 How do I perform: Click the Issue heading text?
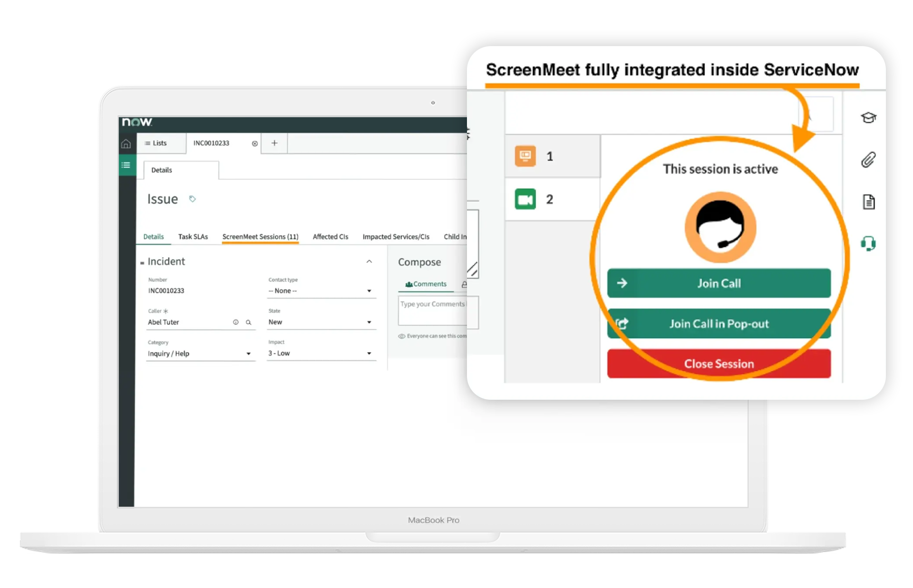[163, 199]
